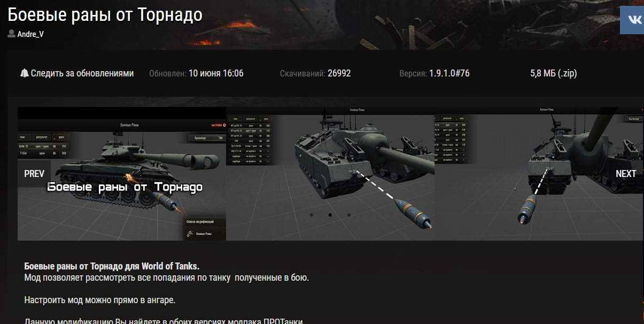Open the Andre_V author profile link
The height and width of the screenshot is (324, 644).
(30, 34)
